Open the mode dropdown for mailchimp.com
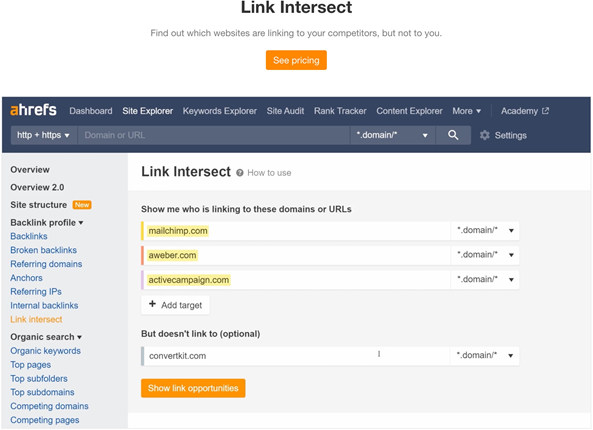The image size is (593, 430). (485, 230)
